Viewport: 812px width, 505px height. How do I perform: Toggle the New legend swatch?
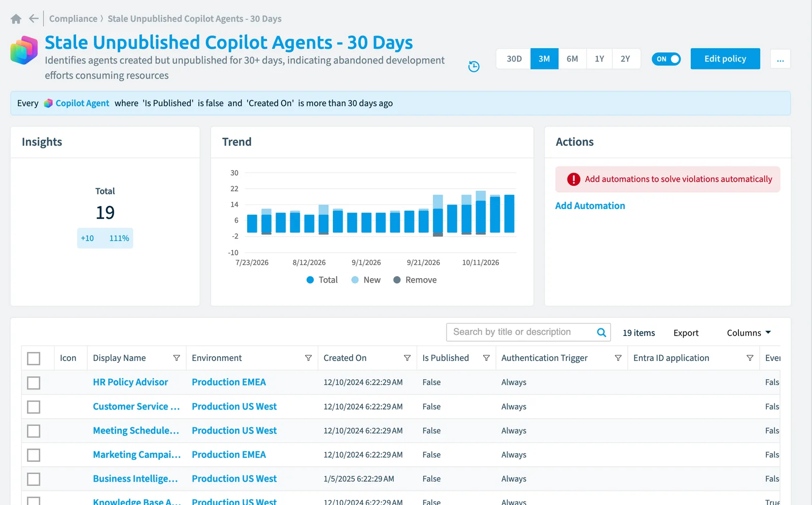click(x=355, y=280)
